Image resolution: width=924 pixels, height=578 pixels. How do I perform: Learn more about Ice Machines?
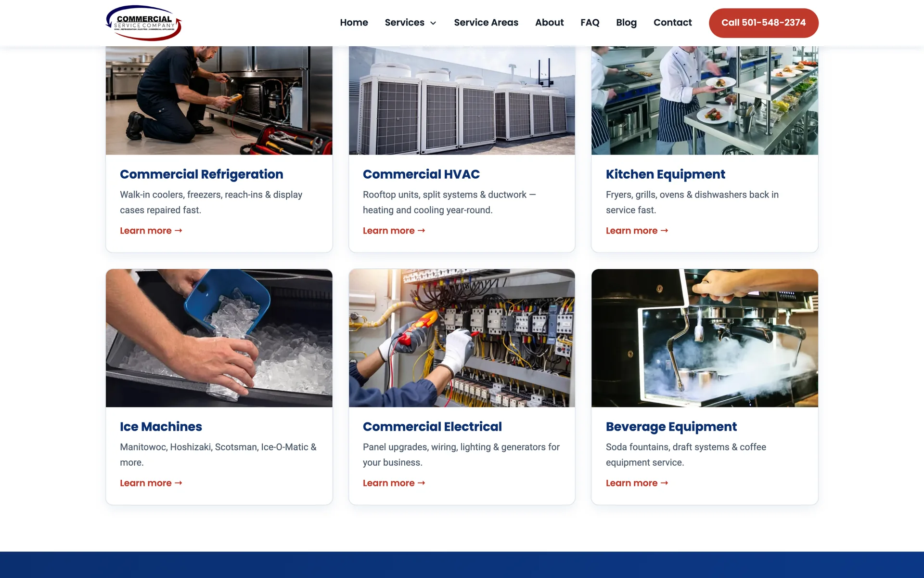click(151, 483)
